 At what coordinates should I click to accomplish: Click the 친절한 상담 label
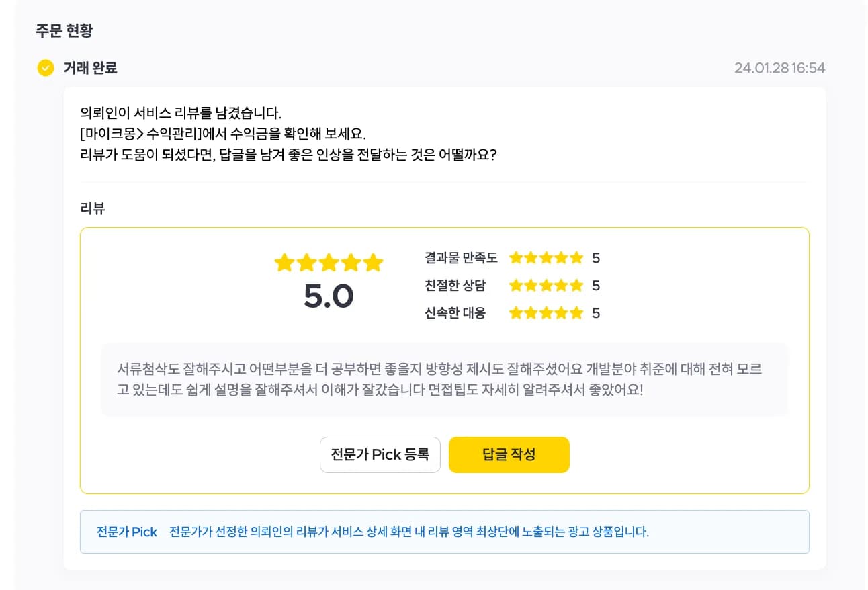click(x=455, y=286)
